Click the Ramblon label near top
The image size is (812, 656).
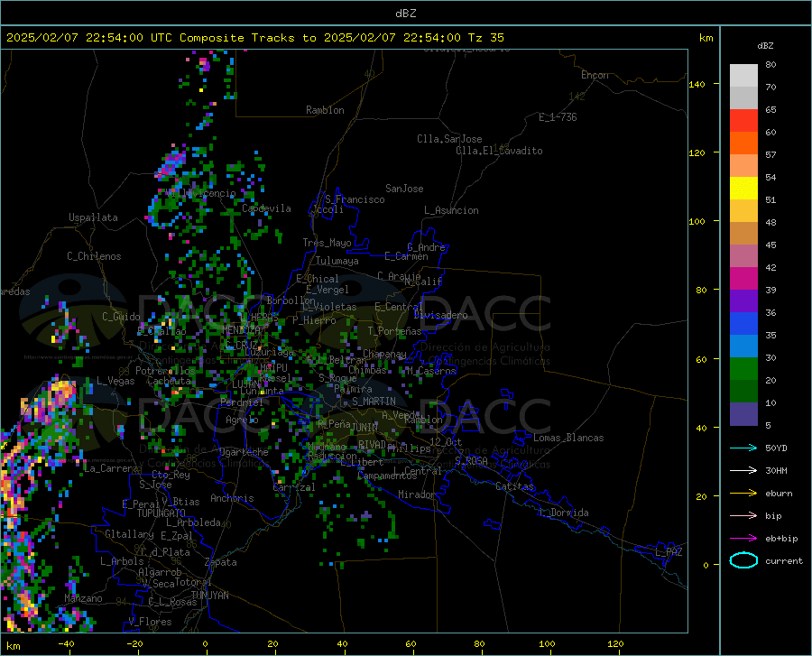[325, 110]
